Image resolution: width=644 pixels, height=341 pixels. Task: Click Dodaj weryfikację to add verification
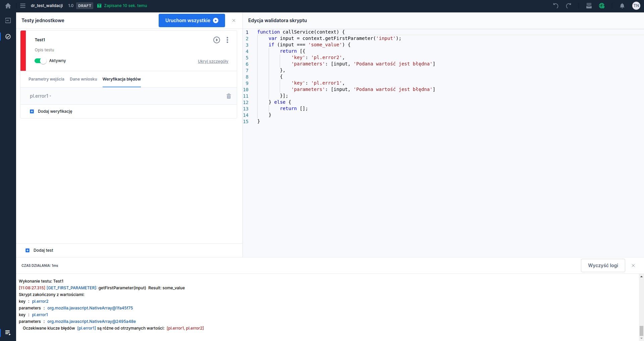pos(55,111)
